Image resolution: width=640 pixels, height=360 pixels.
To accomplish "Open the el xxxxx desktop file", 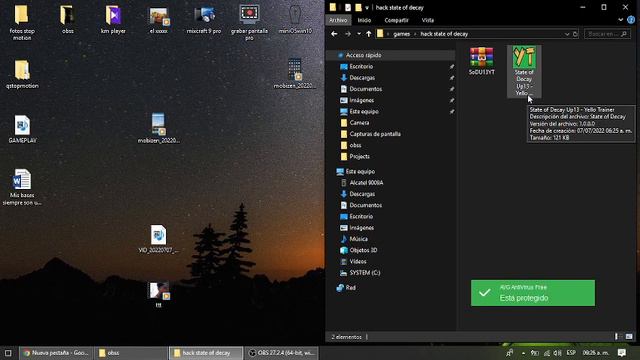I will (x=158, y=20).
